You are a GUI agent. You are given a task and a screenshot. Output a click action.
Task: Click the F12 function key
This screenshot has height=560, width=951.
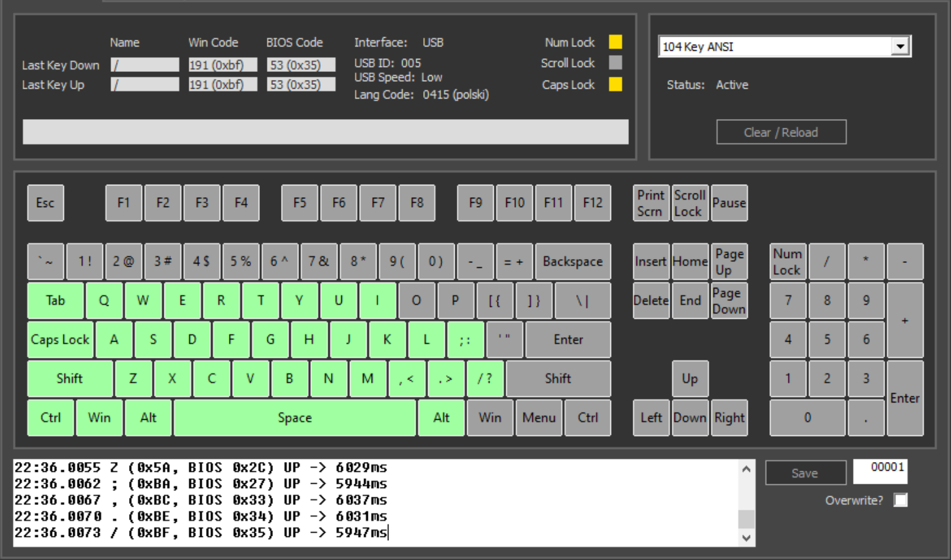592,203
